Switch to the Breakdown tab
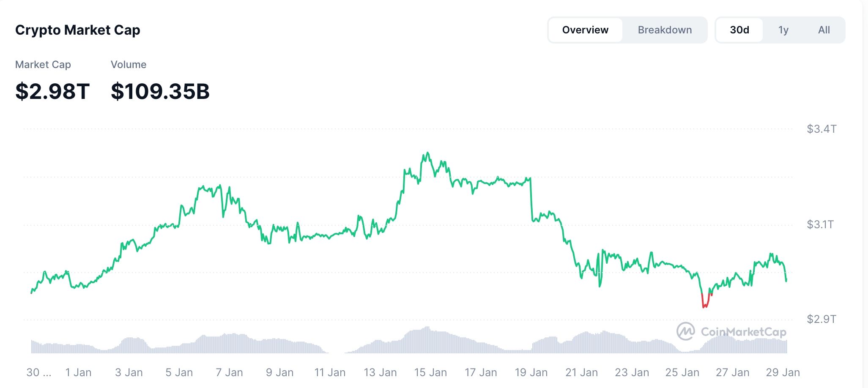The width and height of the screenshot is (868, 388). (664, 30)
